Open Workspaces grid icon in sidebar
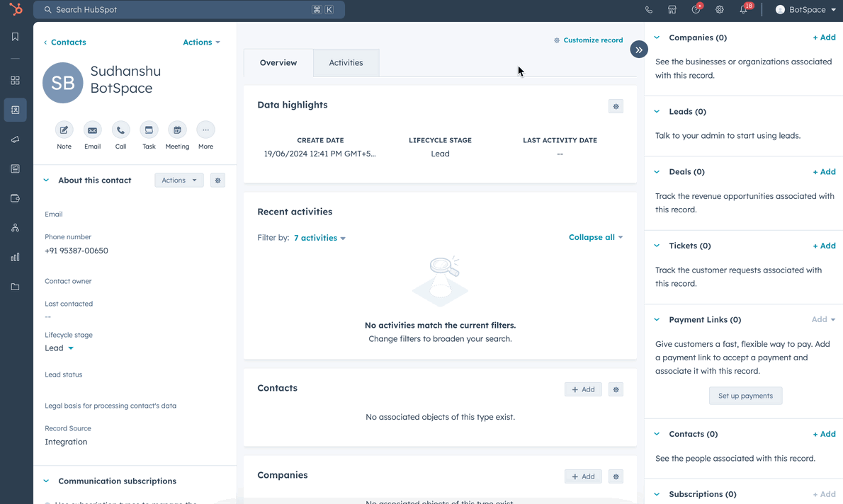The width and height of the screenshot is (843, 504). 15,80
